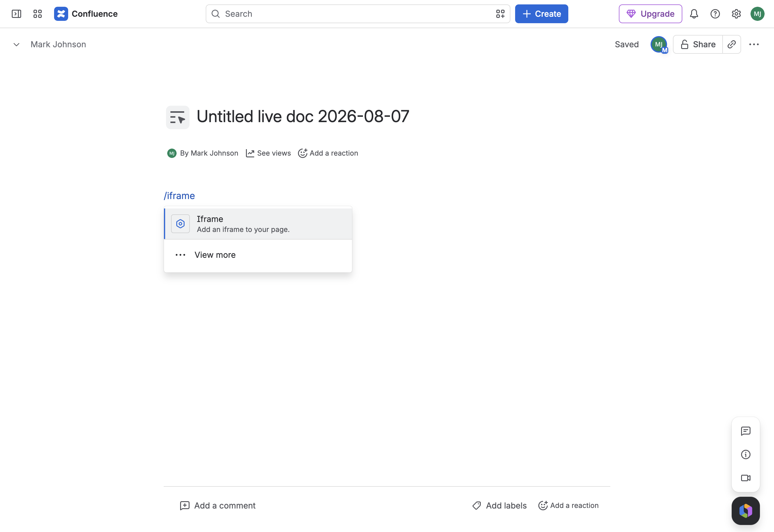Viewport: 774px width, 532px height.
Task: Focus the Search field
Action: [358, 14]
